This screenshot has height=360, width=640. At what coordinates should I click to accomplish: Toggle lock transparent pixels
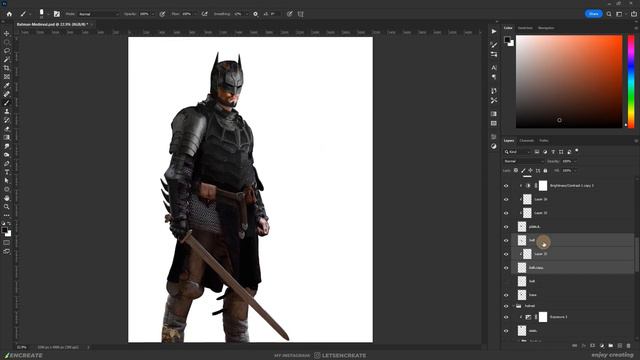point(516,171)
